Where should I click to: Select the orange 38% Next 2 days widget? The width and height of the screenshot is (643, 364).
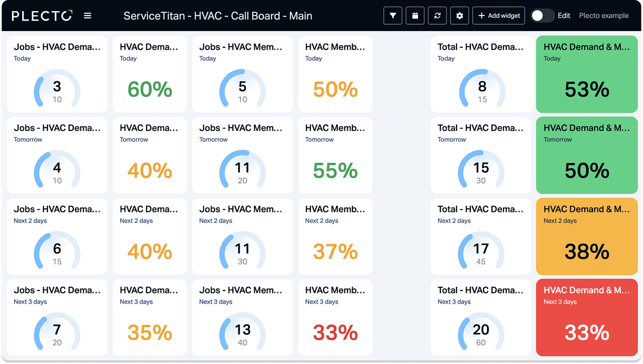pyautogui.click(x=587, y=236)
